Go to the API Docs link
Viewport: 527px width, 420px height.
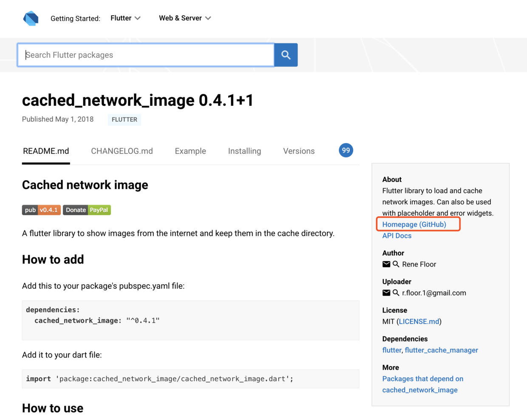[x=397, y=236]
